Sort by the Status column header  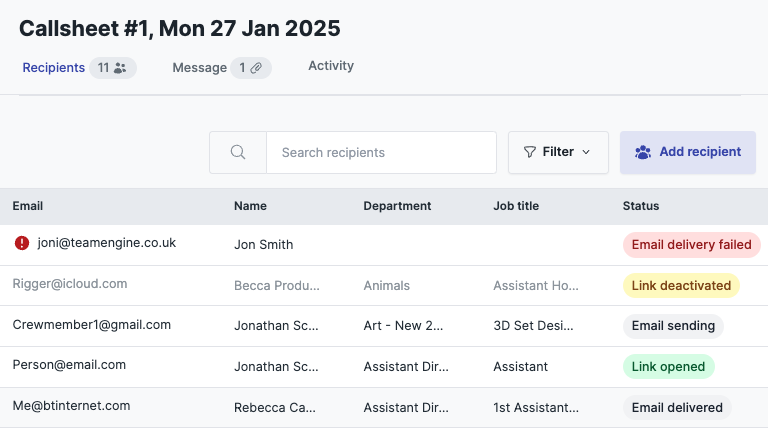[x=641, y=206]
